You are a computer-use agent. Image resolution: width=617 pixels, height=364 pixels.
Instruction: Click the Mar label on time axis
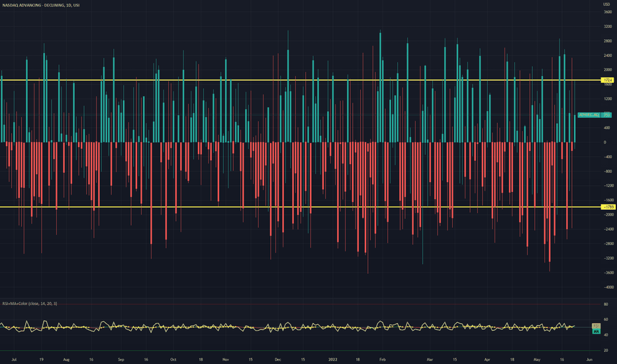point(430,359)
